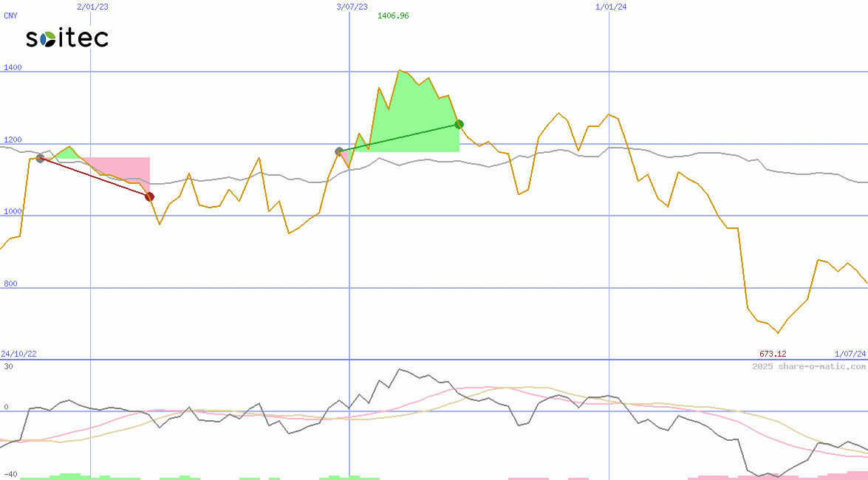This screenshot has height=480, width=868.
Task: Click the 2/01/23 date label
Action: 92,7
